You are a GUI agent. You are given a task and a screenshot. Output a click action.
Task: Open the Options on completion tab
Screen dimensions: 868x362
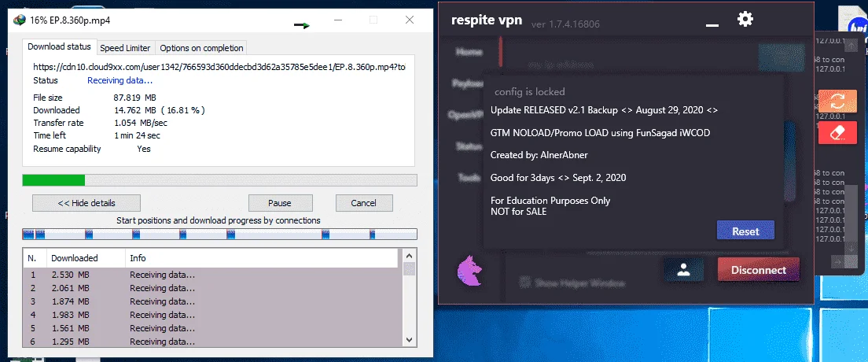[x=201, y=48]
